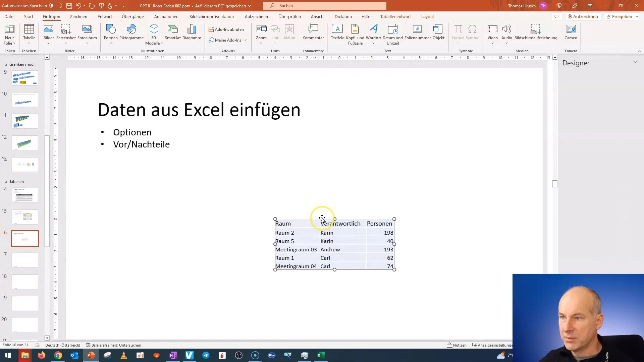Collapse the Designer pane chevron
644x362 pixels.
635,62
